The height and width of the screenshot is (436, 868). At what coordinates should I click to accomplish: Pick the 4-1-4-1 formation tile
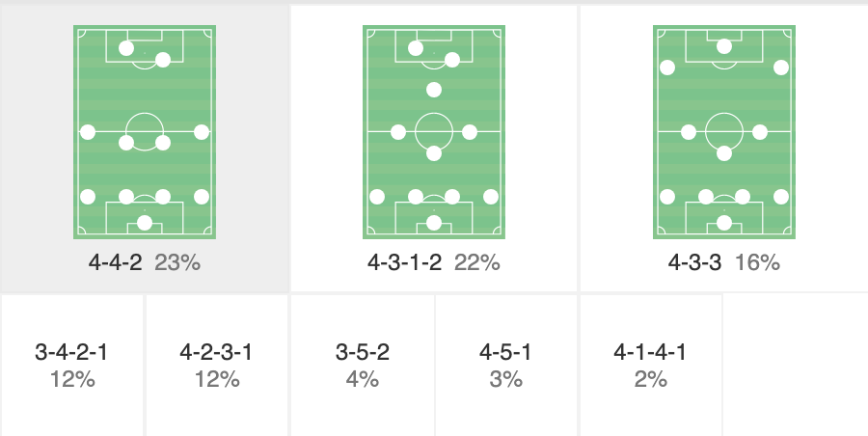[650, 365]
